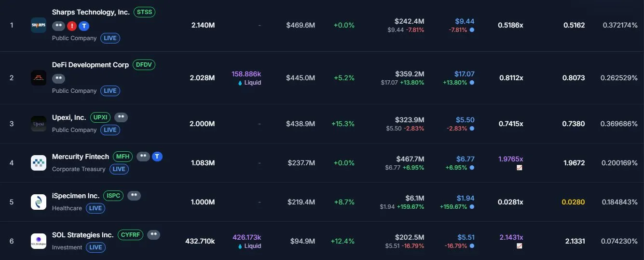Click the 426.173k liquid holdings value
This screenshot has width=644, height=260.
click(247, 237)
